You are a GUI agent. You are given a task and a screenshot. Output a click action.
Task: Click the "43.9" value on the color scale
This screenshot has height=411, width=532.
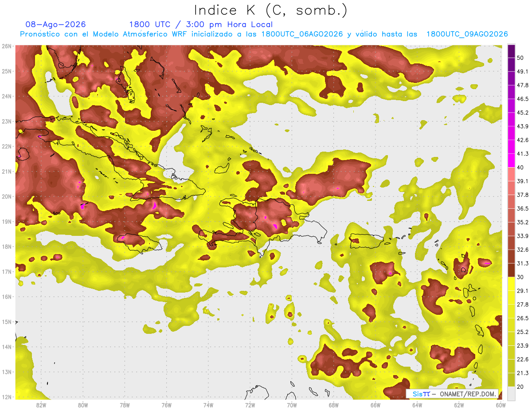[523, 126]
